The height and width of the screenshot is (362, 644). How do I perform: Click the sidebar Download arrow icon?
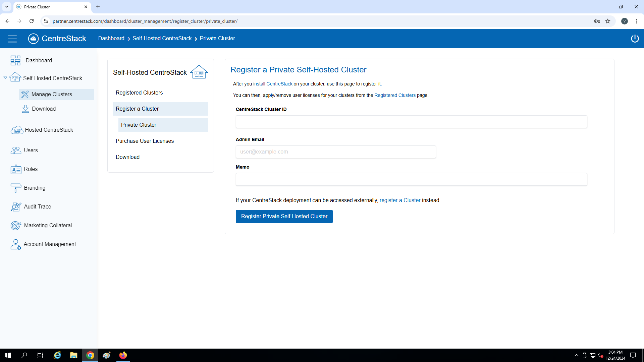coord(25,109)
